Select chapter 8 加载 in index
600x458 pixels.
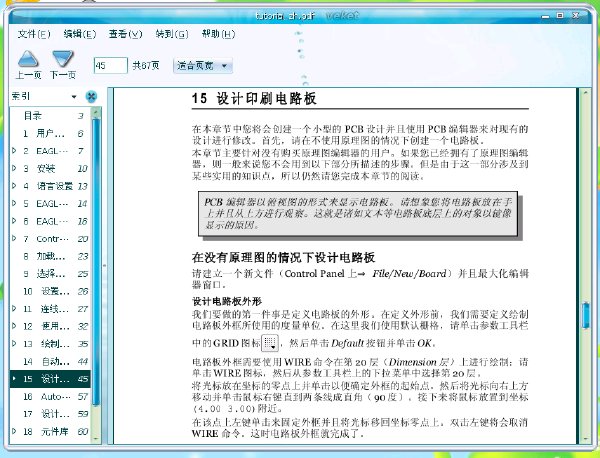[x=50, y=256]
